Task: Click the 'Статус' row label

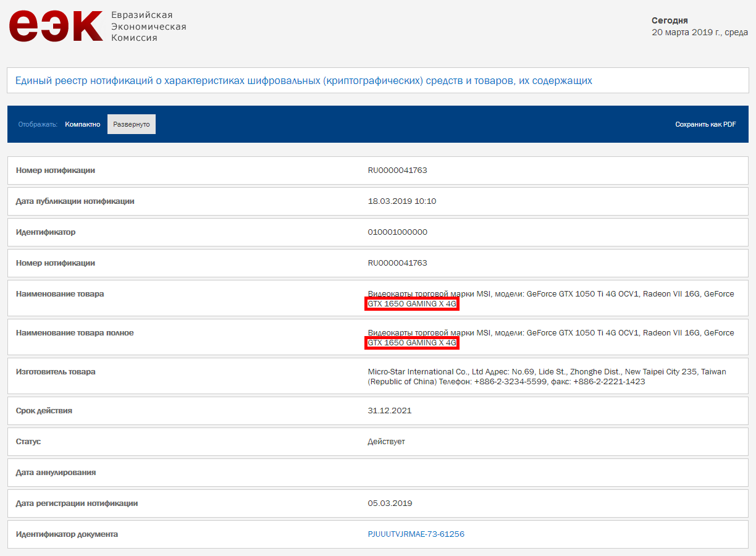Action: point(28,442)
